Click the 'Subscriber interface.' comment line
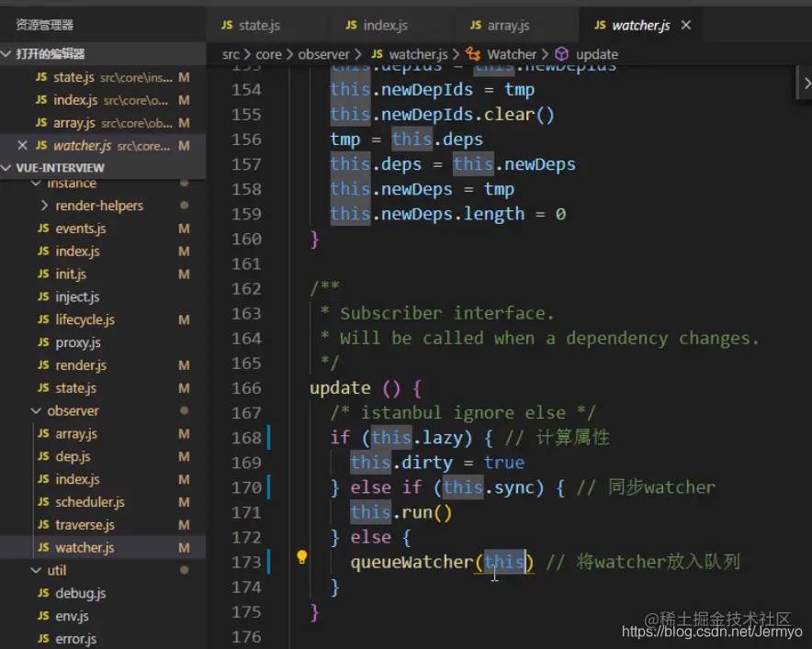The height and width of the screenshot is (649, 812). point(437,313)
